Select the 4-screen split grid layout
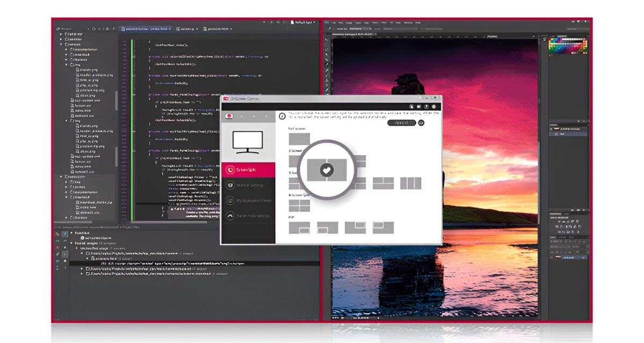The image size is (644, 343). point(299,205)
